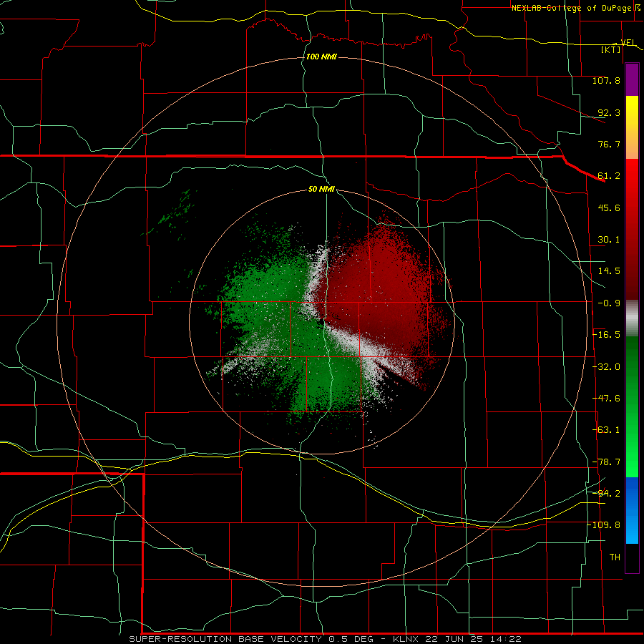Viewport: 644px width, 644px height.
Task: Click the 50 NMI range ring label
Action: (321, 189)
